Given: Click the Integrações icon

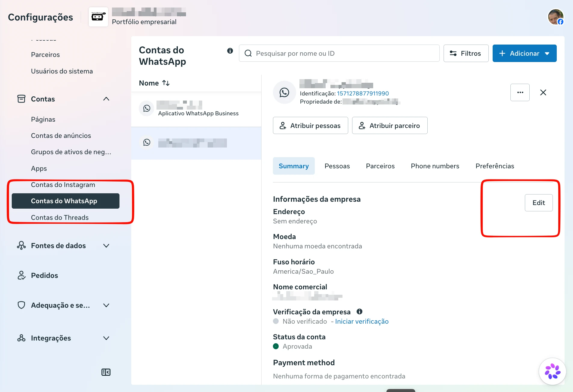Looking at the screenshot, I should (x=21, y=338).
